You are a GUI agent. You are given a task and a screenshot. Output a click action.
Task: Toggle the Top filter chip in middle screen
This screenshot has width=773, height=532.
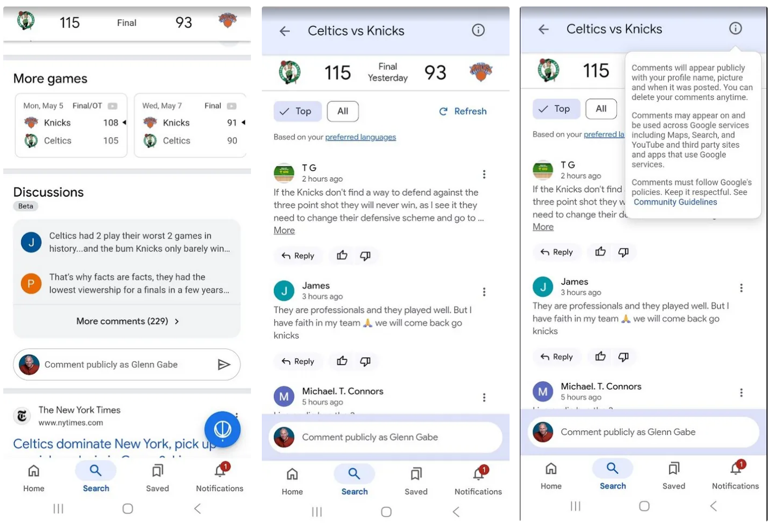click(x=297, y=111)
